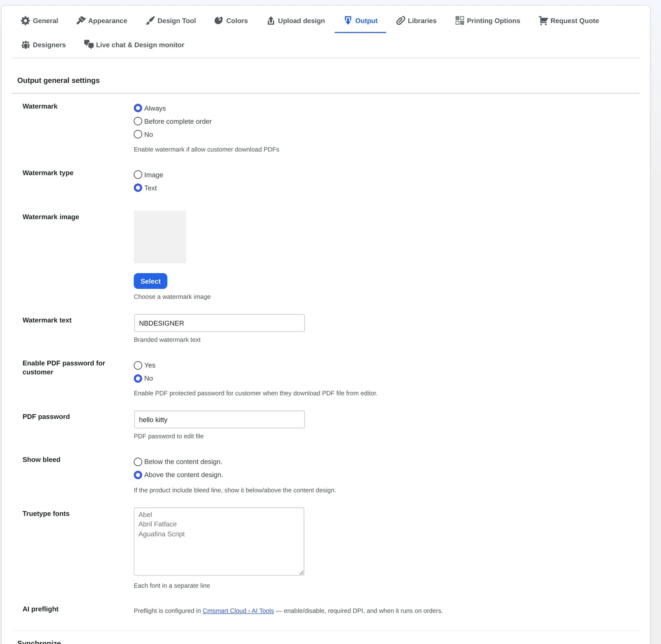
Task: Choose Before complete order watermark option
Action: (138, 121)
